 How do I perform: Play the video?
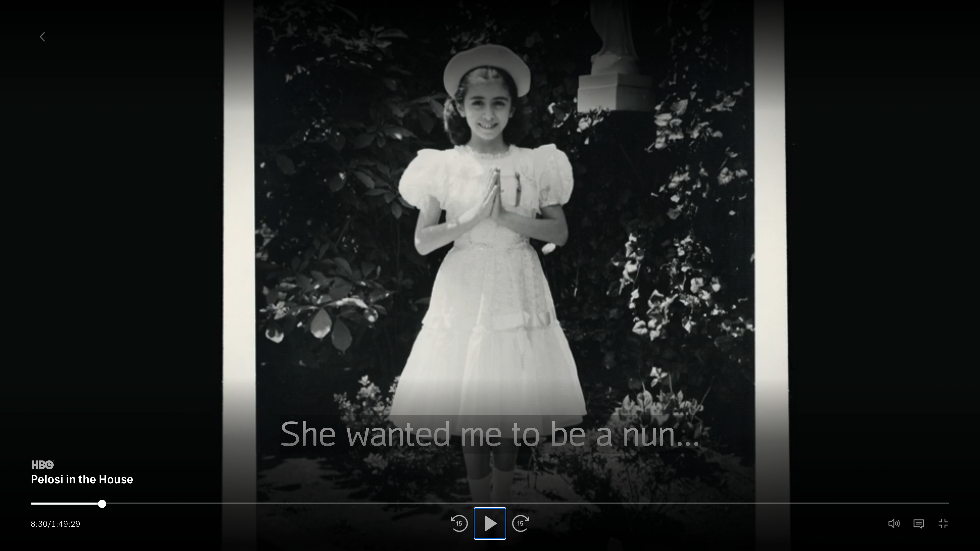(490, 524)
